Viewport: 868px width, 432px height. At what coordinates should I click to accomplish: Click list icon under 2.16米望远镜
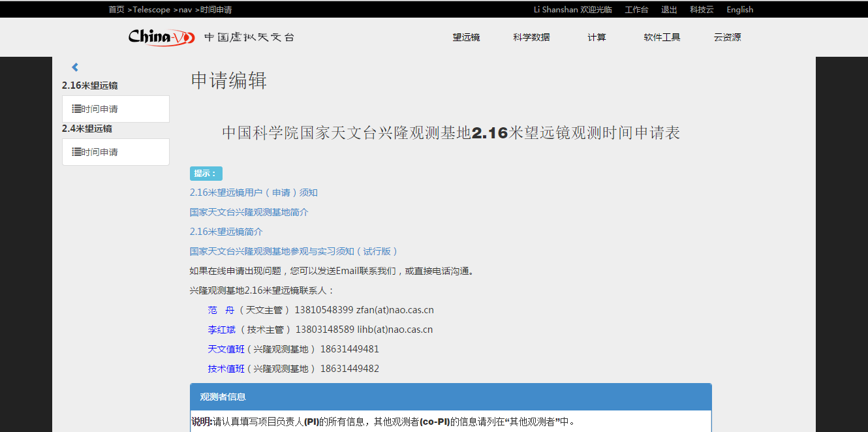point(76,109)
